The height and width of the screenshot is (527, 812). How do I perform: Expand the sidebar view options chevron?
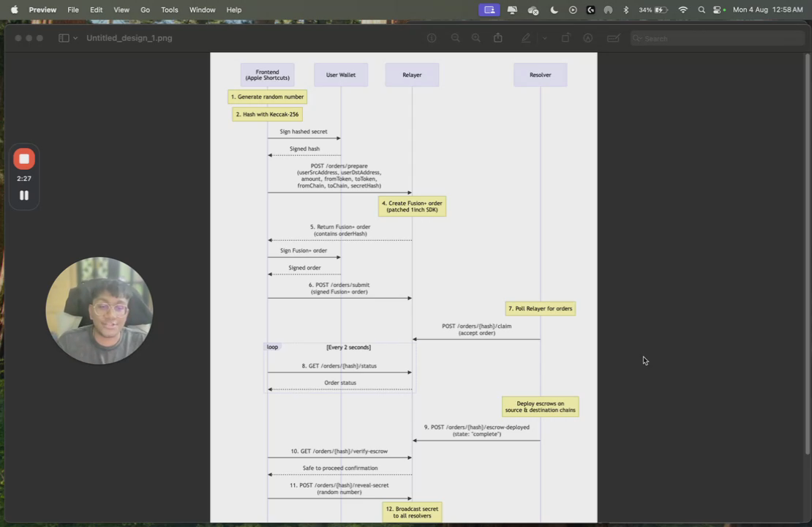pos(75,38)
